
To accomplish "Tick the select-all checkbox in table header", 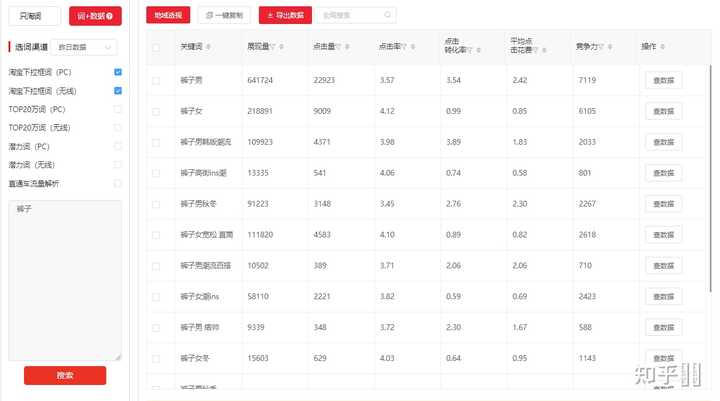I will click(156, 47).
